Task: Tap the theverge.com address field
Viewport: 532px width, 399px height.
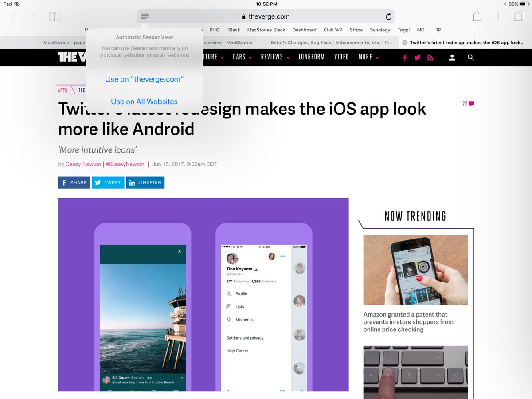Action: [266, 16]
